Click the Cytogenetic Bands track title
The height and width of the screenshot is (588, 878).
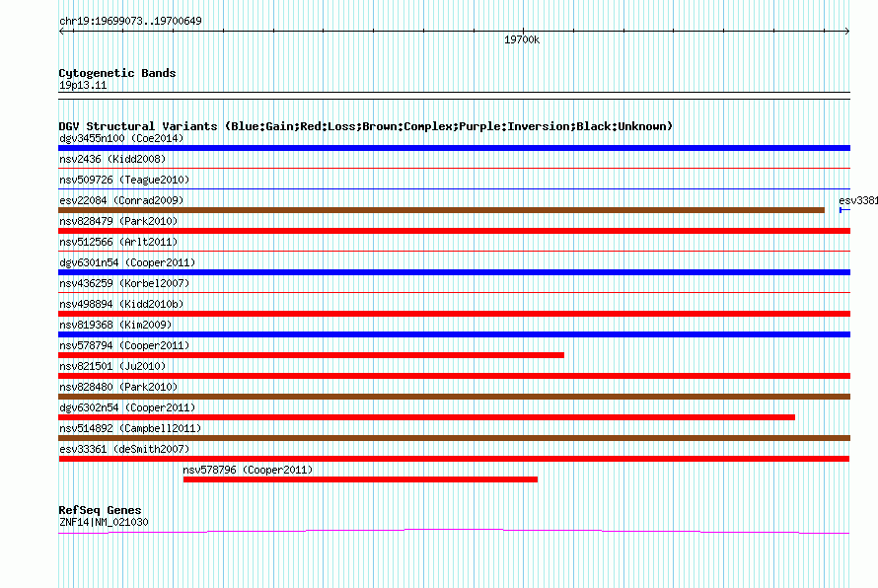coord(117,73)
